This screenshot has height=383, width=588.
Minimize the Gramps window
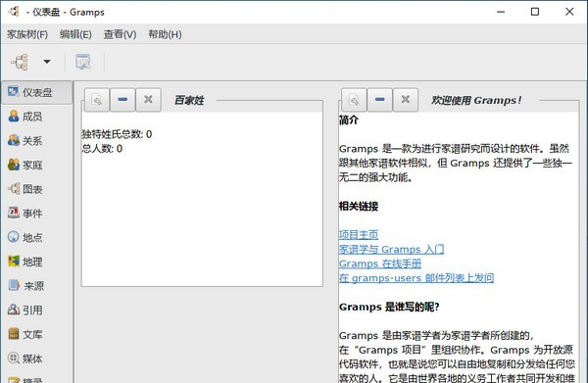pyautogui.click(x=501, y=12)
